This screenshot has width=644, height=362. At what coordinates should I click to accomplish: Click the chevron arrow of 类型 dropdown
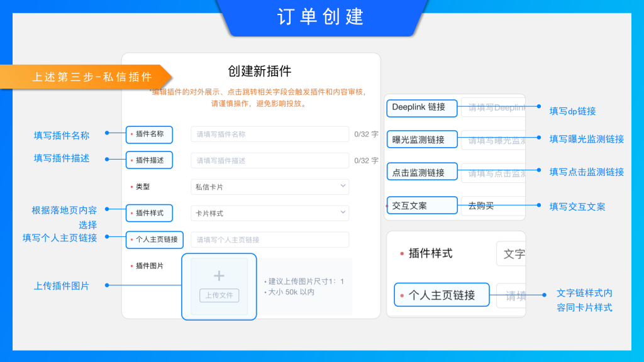point(343,186)
